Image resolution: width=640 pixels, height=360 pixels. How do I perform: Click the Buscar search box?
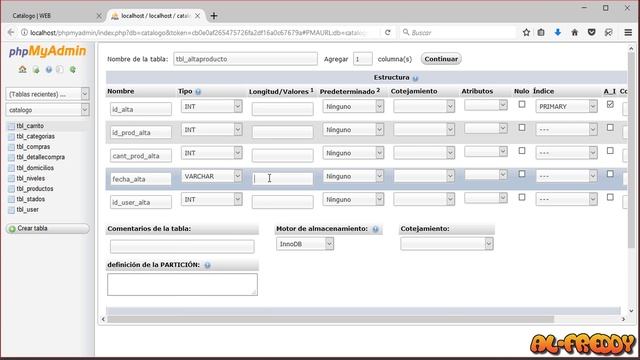457,32
